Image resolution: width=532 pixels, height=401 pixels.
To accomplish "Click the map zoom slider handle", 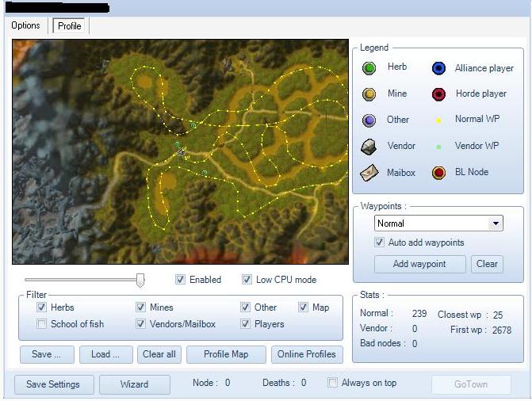I will (140, 280).
